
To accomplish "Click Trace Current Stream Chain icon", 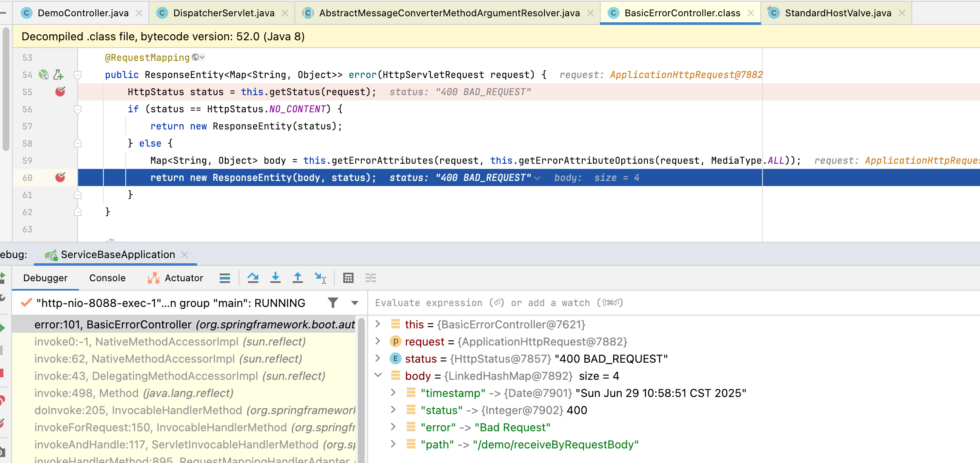I will (371, 278).
